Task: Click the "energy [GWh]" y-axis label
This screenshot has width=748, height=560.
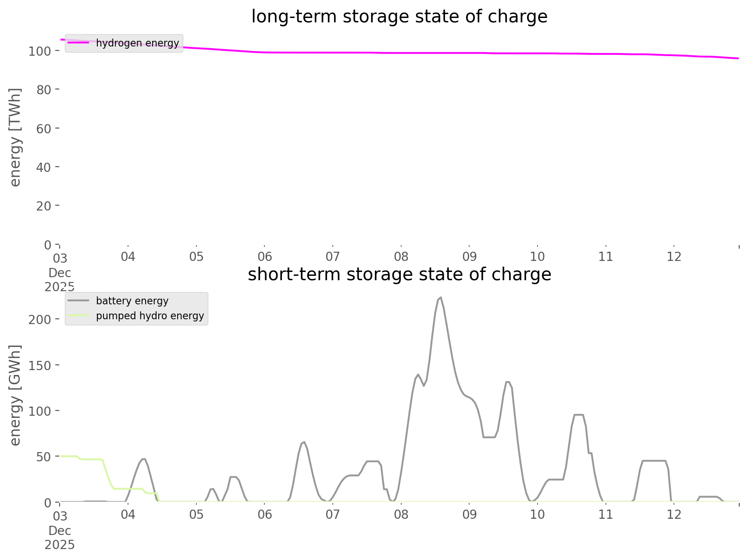Action: [15, 395]
